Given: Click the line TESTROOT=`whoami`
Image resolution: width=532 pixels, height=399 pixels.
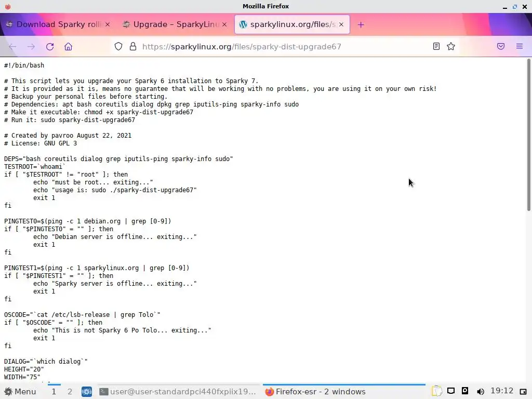Looking at the screenshot, I should coord(34,167).
